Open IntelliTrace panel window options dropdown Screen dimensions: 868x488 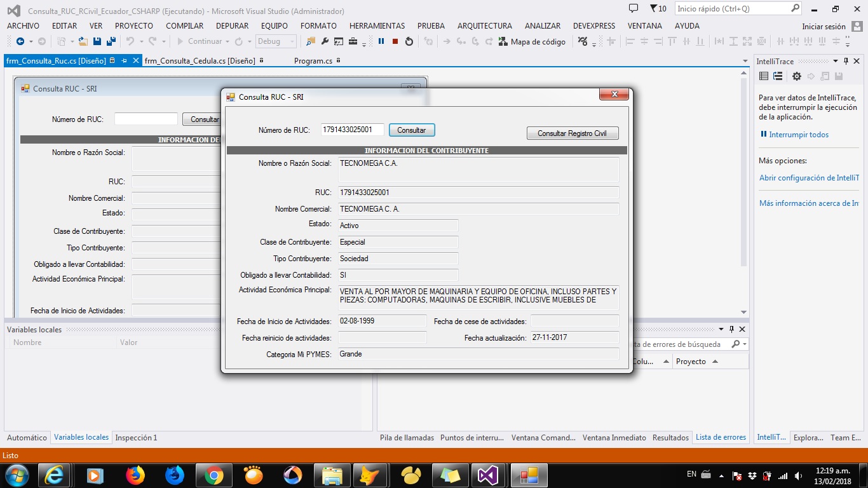pos(836,62)
